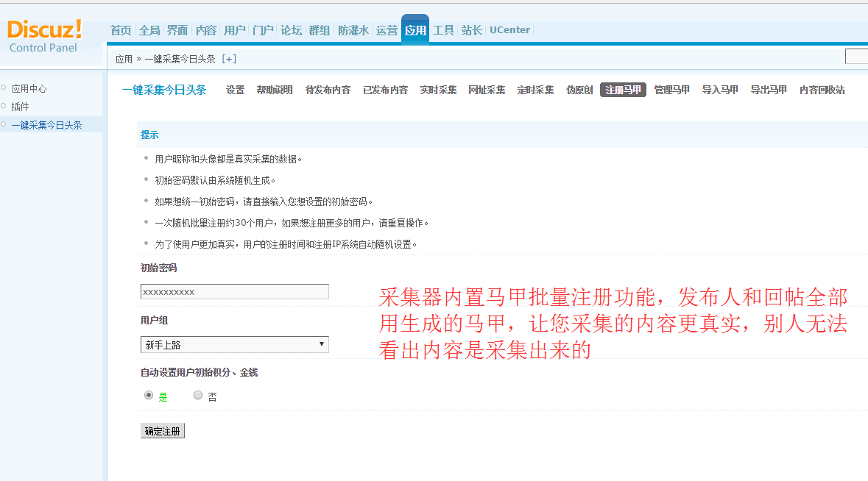The width and height of the screenshot is (868, 481).
Task: Click the 应用 breadcrumb text
Action: (x=124, y=59)
